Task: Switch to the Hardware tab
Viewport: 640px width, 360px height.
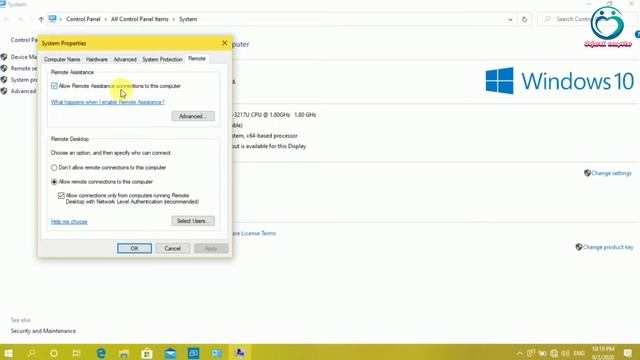Action: (97, 60)
